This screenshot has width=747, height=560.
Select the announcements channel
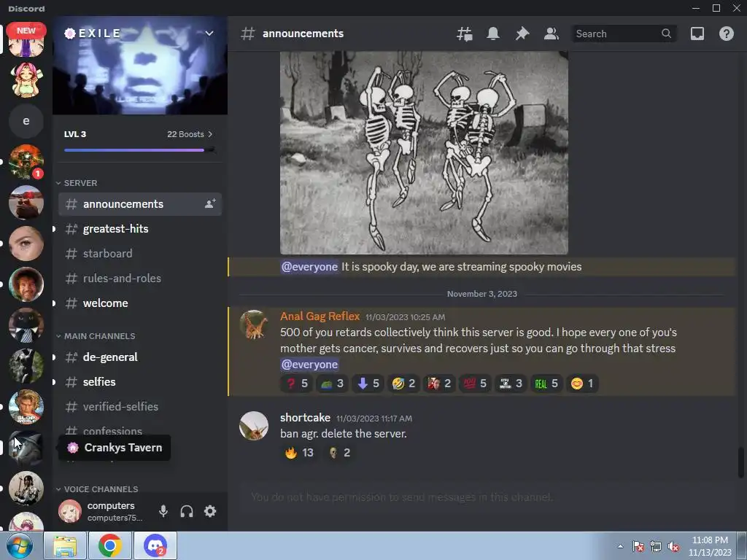(x=139, y=204)
